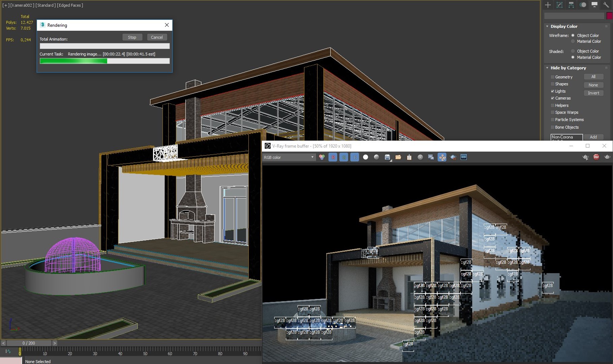Click the 0 / 200 time slider
The image size is (613, 364).
(29, 343)
